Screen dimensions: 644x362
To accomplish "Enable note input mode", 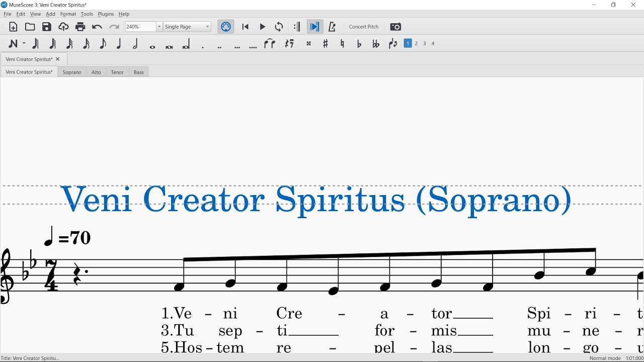I will (13, 44).
